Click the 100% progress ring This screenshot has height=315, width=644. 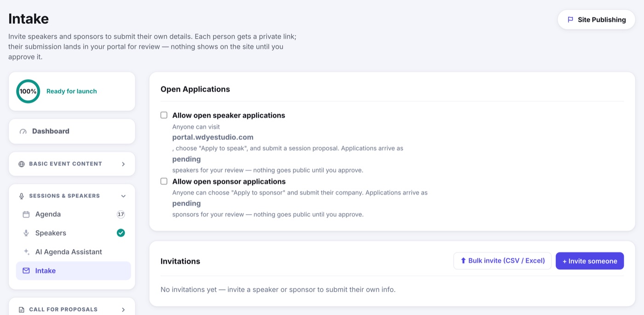pyautogui.click(x=28, y=91)
